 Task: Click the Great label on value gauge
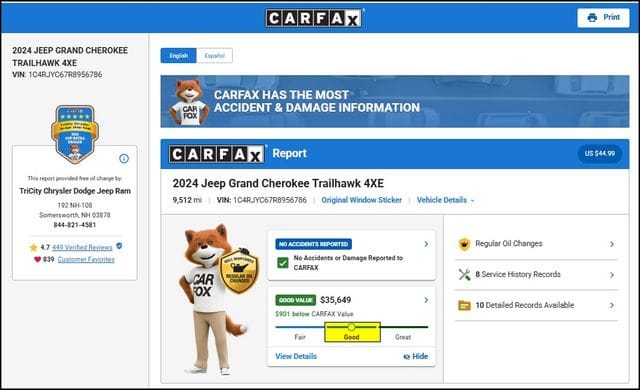click(x=403, y=337)
